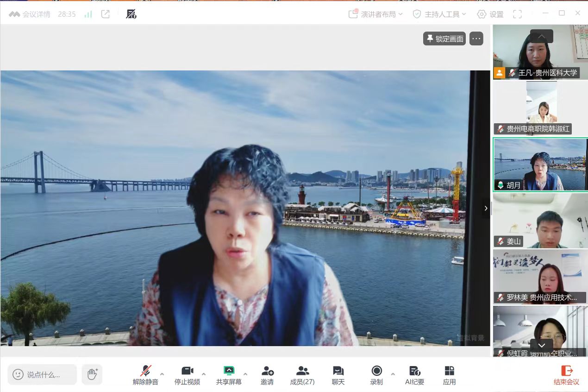
Task: Click 锁定画面 to pin video
Action: tap(444, 39)
